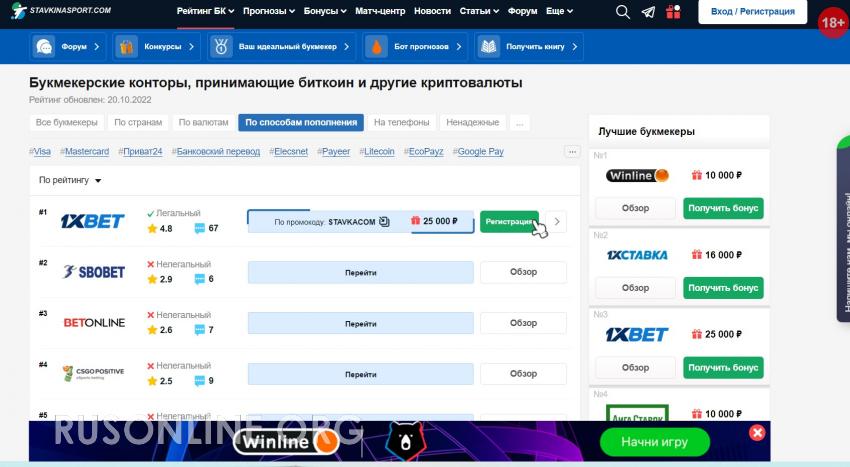Click the Конкурсы gift icon
The height and width of the screenshot is (467, 850).
[126, 47]
